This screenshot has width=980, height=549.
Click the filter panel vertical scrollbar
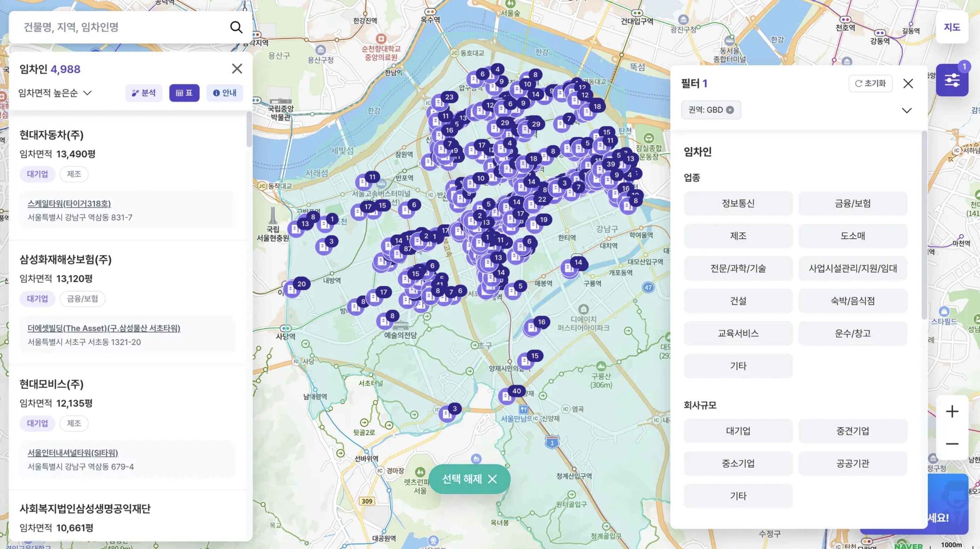924,225
